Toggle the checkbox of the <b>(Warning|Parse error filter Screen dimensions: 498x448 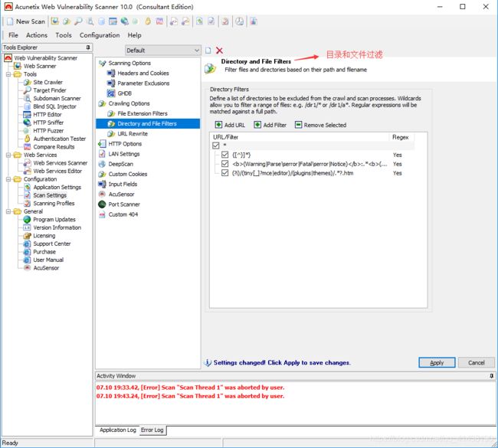click(224, 164)
